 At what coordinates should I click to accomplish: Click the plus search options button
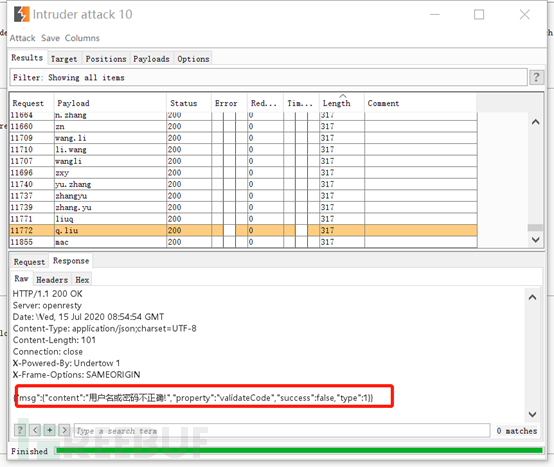(x=50, y=430)
